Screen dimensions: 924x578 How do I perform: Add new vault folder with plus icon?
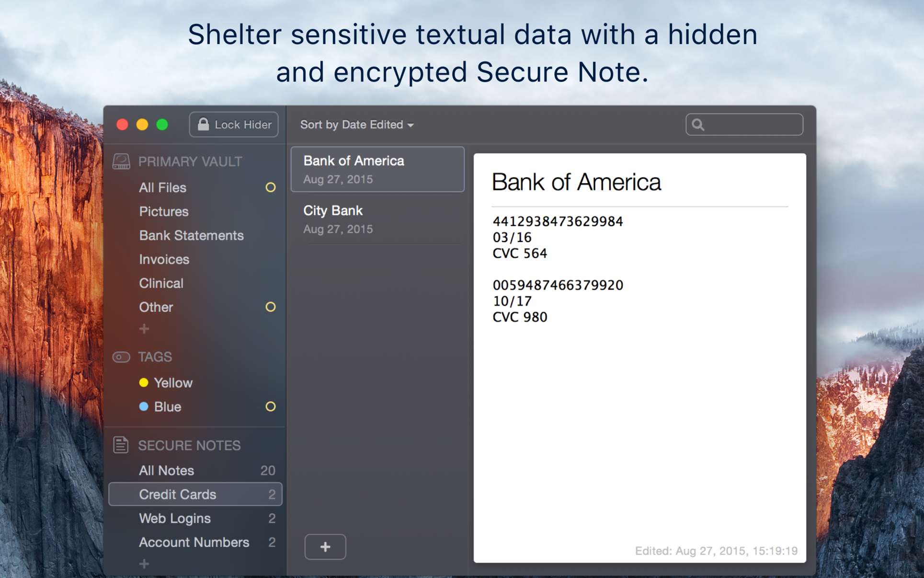coord(144,329)
